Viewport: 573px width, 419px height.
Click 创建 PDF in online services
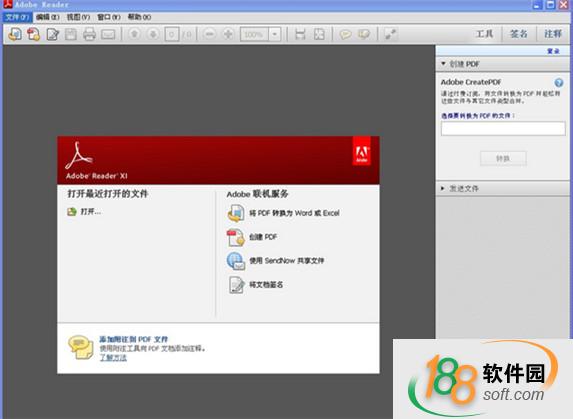tap(263, 237)
